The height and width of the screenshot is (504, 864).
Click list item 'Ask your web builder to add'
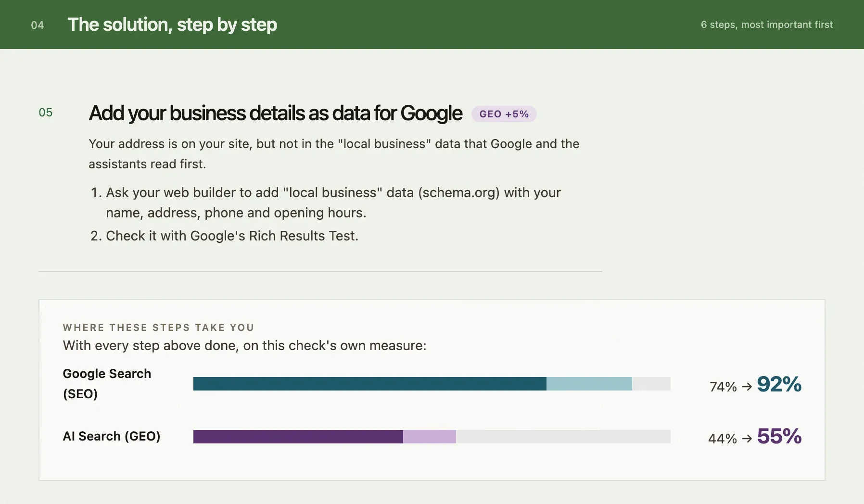pos(326,202)
